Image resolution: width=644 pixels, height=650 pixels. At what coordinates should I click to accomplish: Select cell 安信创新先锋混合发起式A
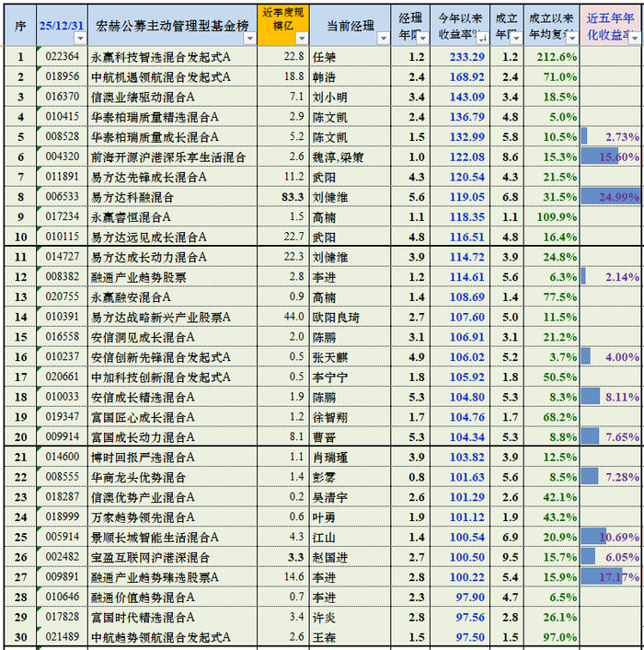click(x=173, y=357)
